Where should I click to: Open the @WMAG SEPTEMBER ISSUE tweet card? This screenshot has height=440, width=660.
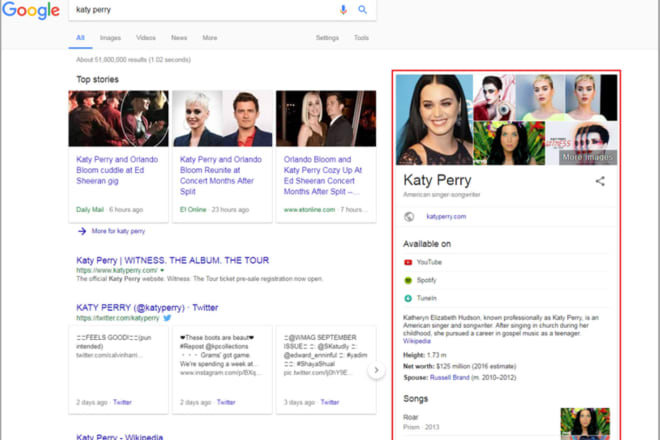tap(326, 370)
